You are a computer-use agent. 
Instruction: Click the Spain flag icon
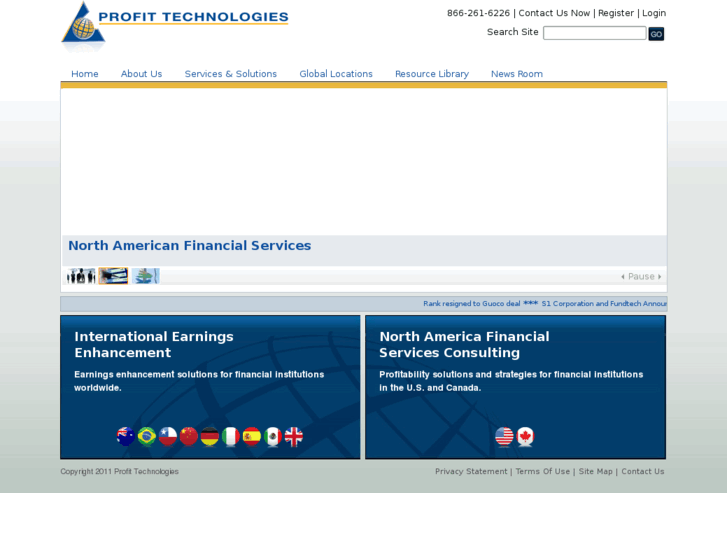pos(252,436)
